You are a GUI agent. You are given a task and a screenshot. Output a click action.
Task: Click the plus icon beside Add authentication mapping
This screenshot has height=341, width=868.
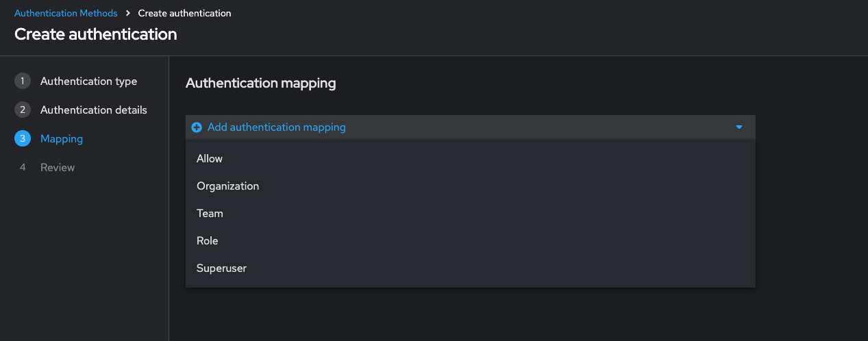[197, 127]
